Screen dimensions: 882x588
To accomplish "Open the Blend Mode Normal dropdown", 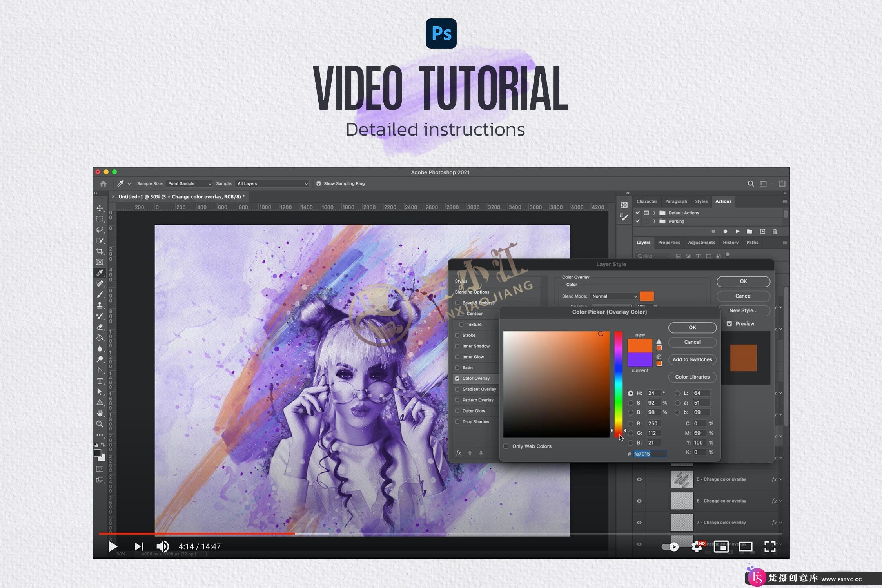I will pyautogui.click(x=614, y=296).
